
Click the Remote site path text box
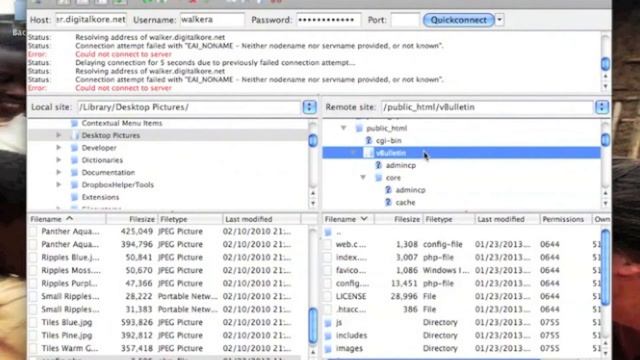click(487, 107)
